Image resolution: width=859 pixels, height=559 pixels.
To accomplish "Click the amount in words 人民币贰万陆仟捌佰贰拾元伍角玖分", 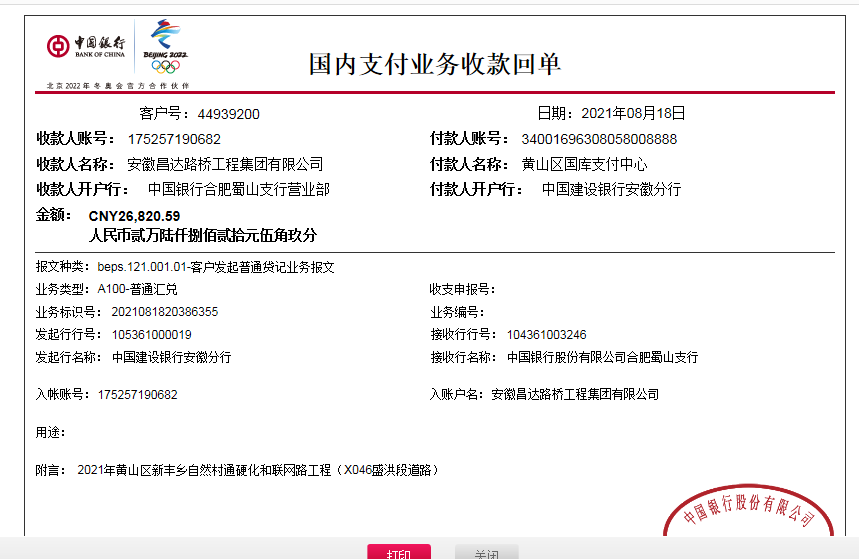I will click(202, 236).
